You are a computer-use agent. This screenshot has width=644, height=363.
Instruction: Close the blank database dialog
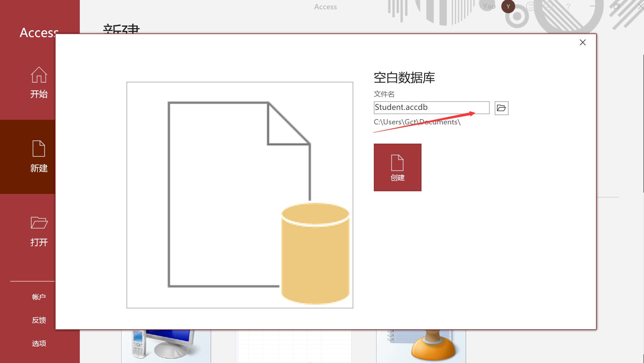coord(583,42)
